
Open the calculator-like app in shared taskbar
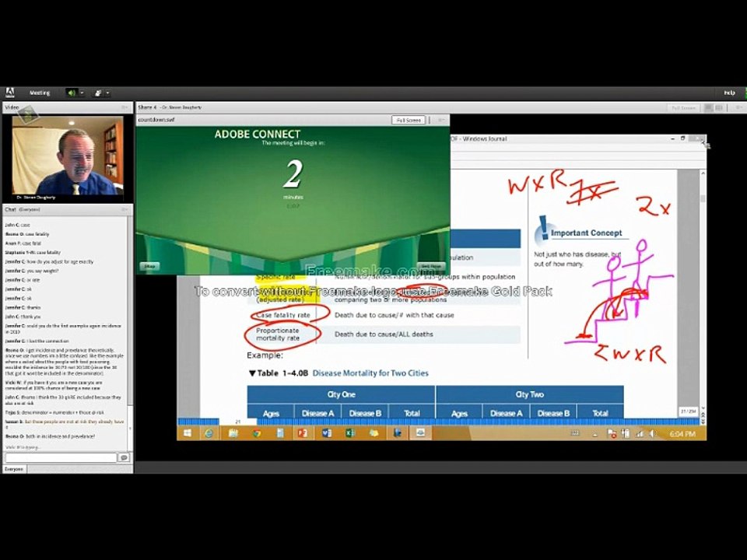pos(279,433)
